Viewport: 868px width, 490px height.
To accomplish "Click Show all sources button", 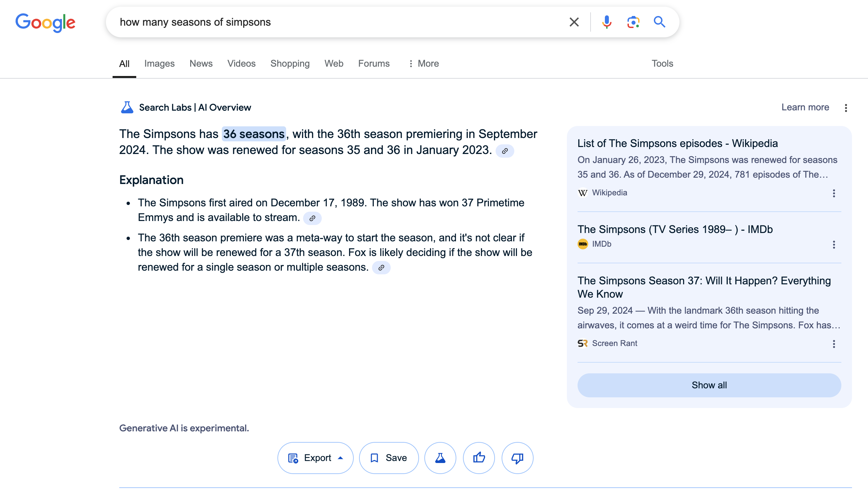I will click(709, 385).
